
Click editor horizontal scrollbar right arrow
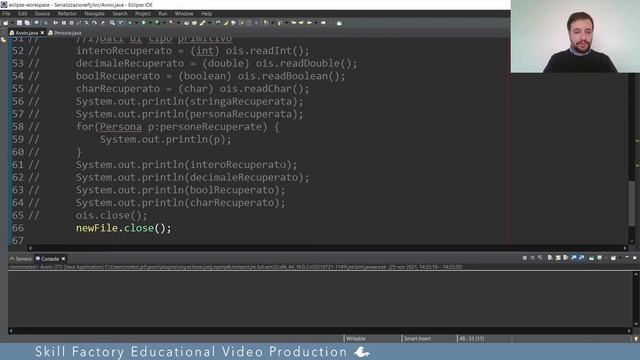(625, 248)
